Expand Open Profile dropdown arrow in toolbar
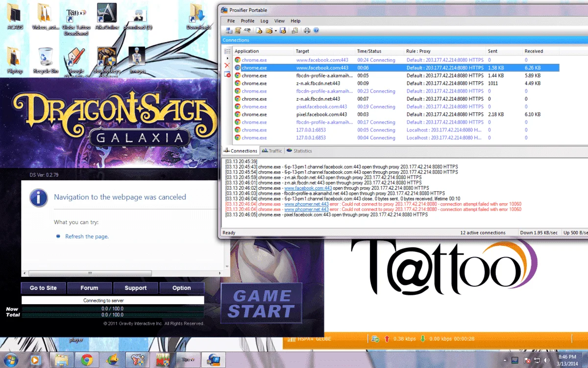The width and height of the screenshot is (588, 368). coord(276,30)
